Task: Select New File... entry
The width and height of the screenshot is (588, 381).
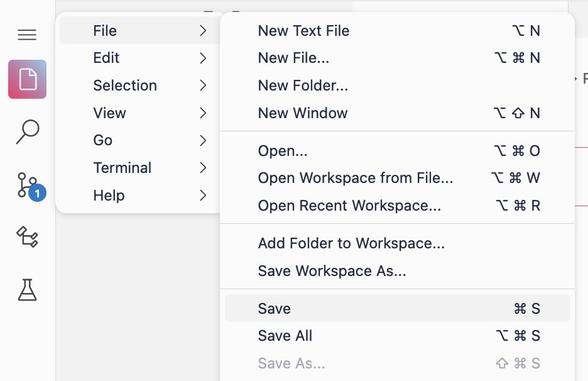Action: tap(293, 58)
